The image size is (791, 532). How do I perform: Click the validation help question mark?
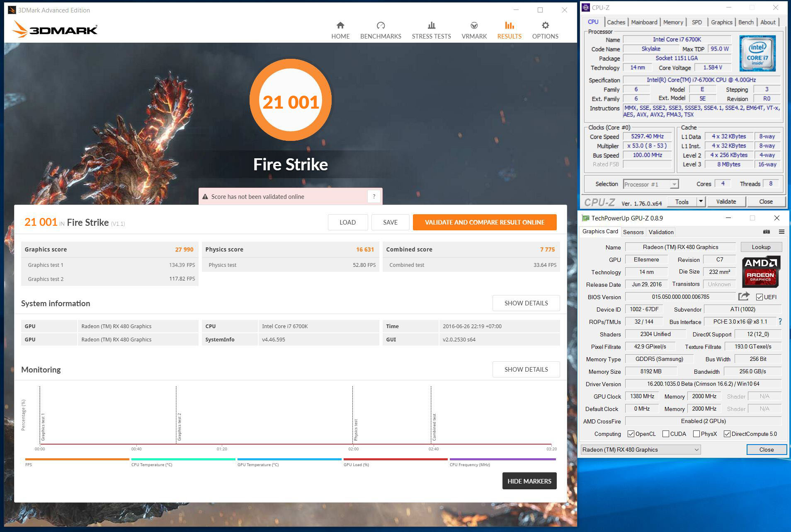point(374,196)
